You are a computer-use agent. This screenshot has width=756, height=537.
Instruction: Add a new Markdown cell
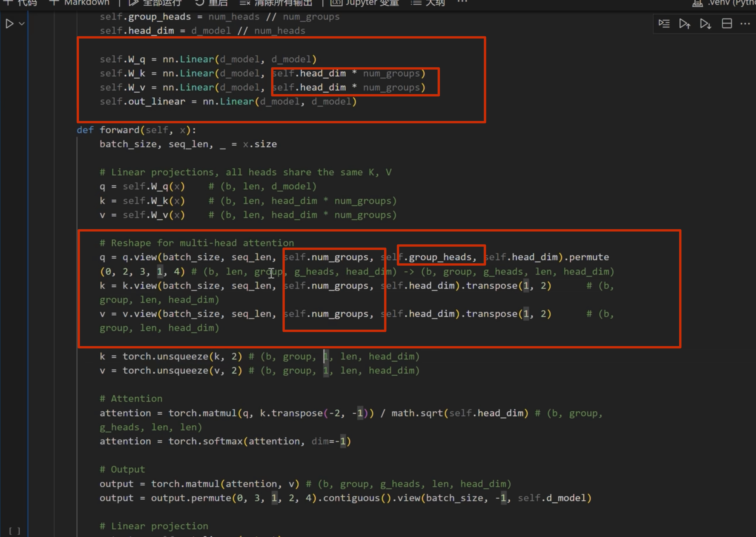[x=79, y=3]
